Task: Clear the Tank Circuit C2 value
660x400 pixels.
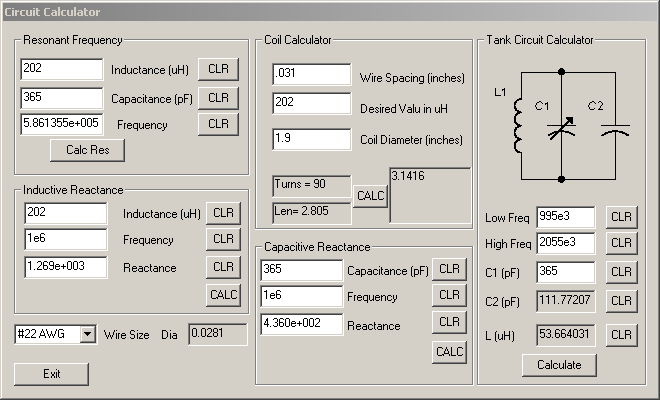Action: (x=621, y=301)
